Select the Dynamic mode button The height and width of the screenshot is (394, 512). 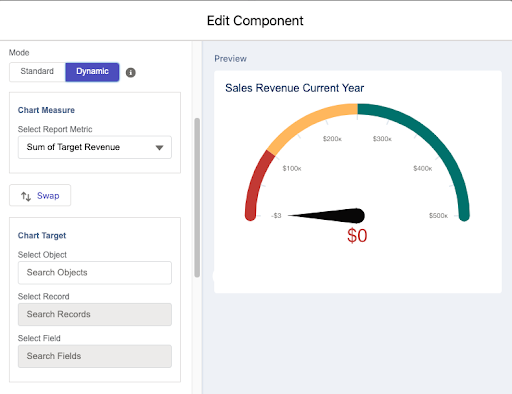(x=92, y=72)
